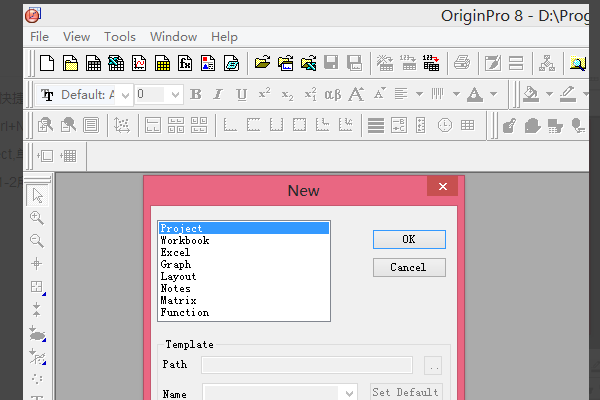
Task: Expand the text alignment dropdown arrow
Action: pyautogui.click(x=419, y=94)
